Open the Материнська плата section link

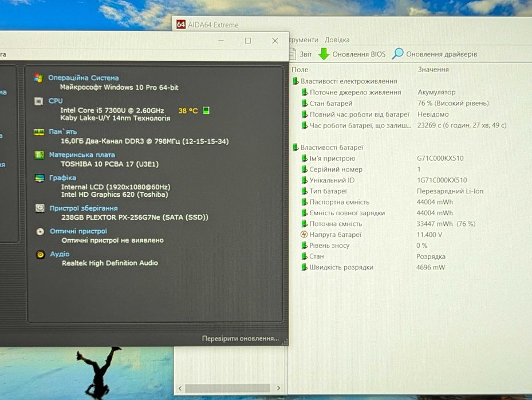coord(82,155)
